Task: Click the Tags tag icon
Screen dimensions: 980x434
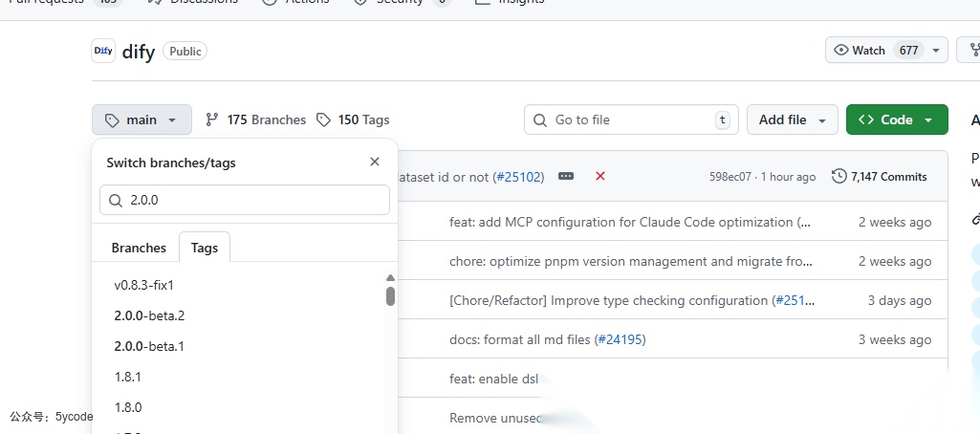Action: point(323,119)
